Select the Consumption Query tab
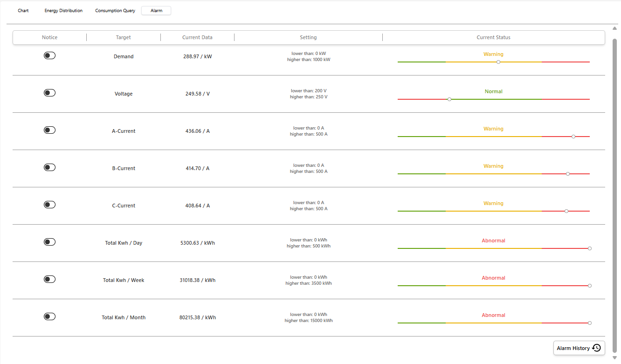621x364 pixels. (115, 10)
